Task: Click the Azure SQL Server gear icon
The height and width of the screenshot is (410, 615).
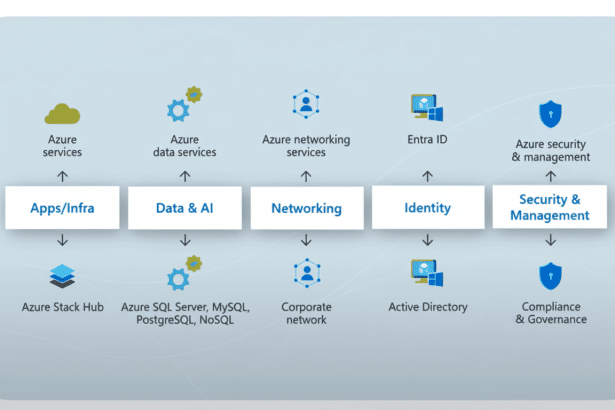Action: pyautogui.click(x=184, y=273)
